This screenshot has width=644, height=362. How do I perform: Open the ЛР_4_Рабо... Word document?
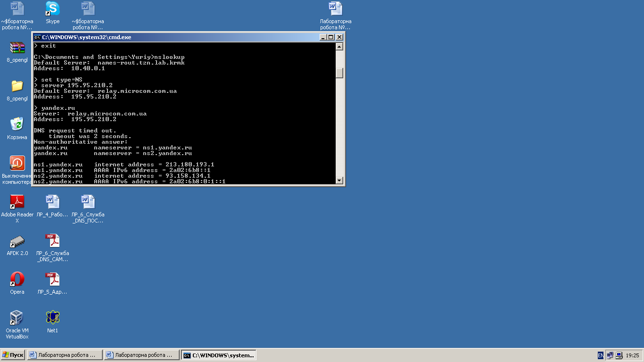[52, 206]
